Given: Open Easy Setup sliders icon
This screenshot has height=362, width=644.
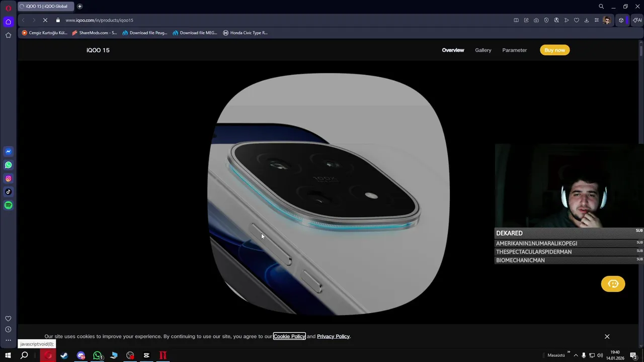Looking at the screenshot, I should [x=597, y=20].
